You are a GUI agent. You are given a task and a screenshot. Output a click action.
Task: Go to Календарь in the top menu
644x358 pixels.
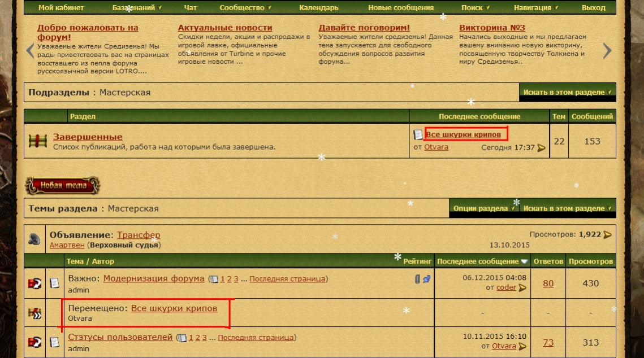[x=319, y=8]
